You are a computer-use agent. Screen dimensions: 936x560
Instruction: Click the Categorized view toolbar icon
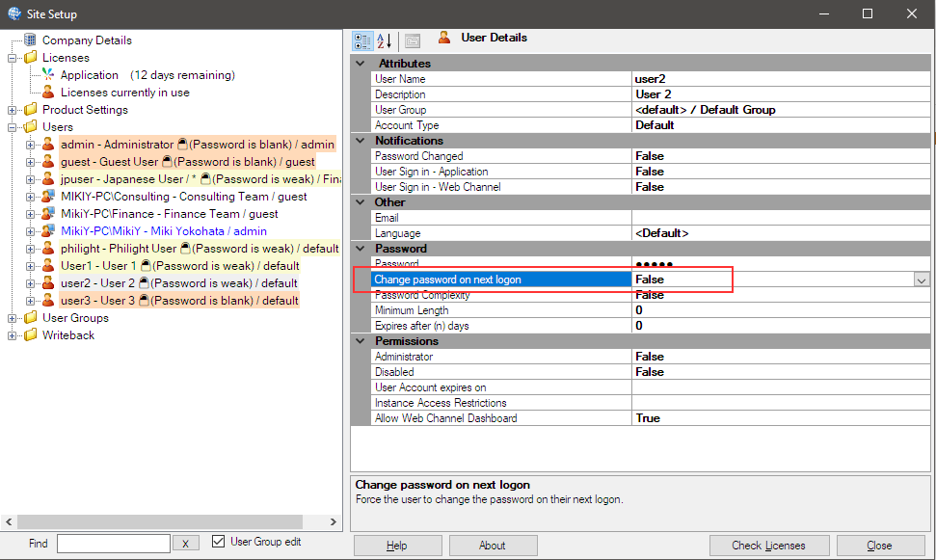[362, 41]
